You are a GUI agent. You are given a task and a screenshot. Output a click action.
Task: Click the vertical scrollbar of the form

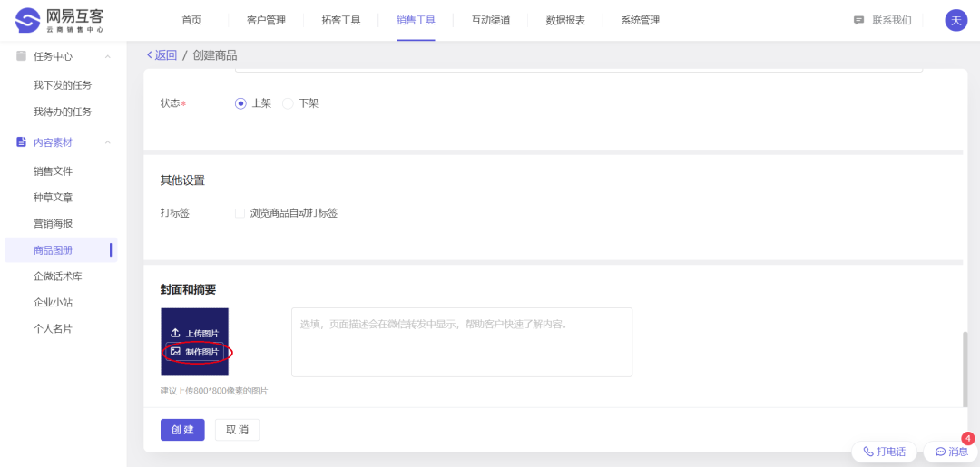click(x=965, y=369)
